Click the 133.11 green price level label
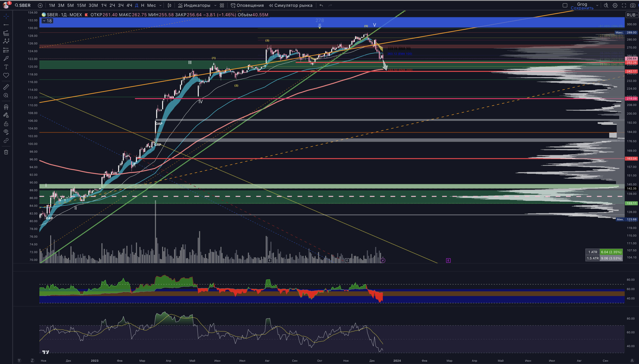The width and height of the screenshot is (639, 364). (632, 203)
